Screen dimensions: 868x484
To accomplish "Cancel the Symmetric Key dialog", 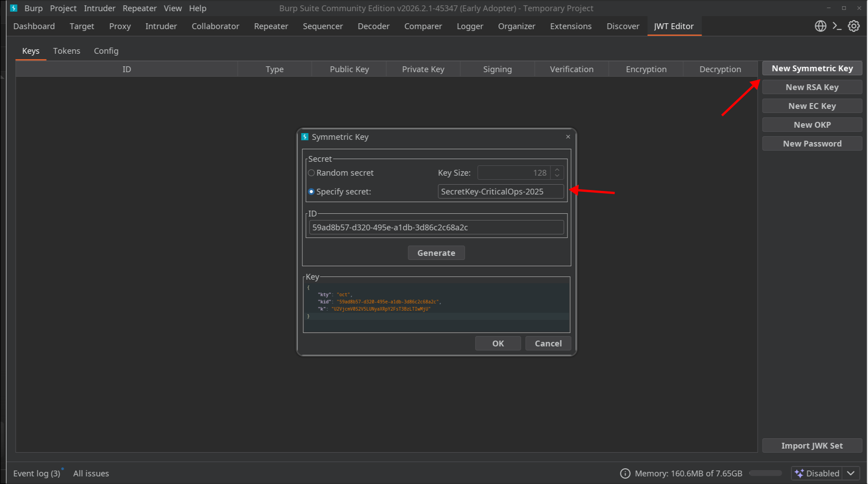I will click(548, 343).
